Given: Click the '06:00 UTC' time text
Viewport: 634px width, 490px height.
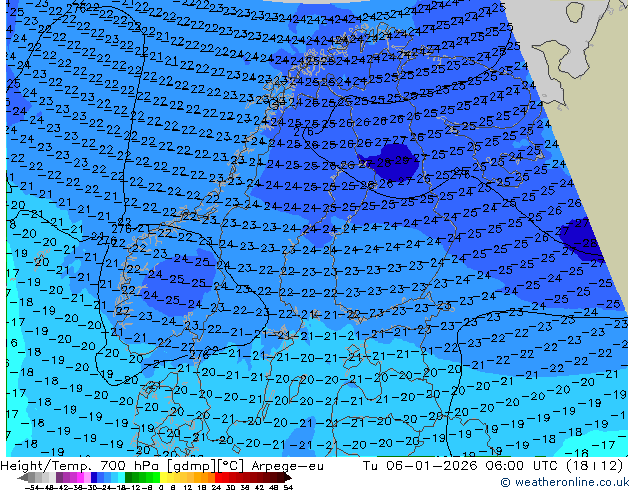Looking at the screenshot, I should click(x=524, y=466).
